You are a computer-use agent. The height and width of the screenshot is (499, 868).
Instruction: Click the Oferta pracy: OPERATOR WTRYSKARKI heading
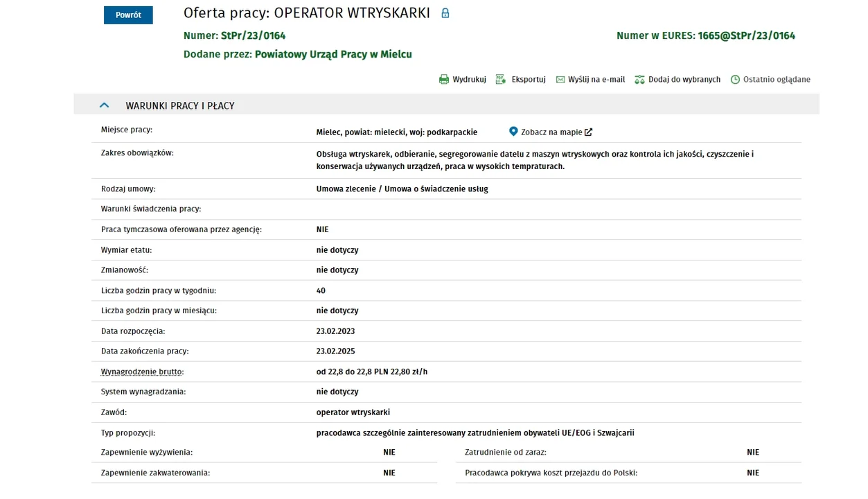click(307, 13)
